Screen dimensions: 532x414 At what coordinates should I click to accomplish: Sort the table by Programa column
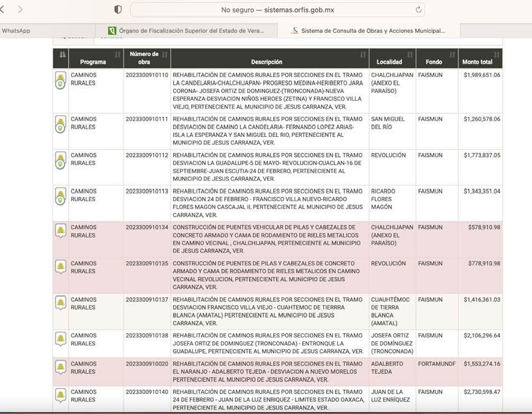point(93,62)
